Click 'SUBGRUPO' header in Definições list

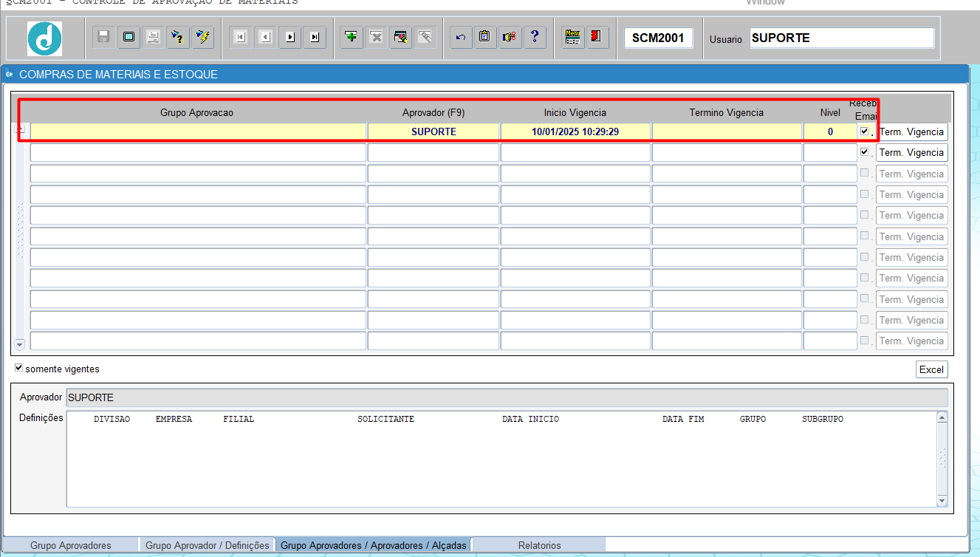pyautogui.click(x=823, y=419)
